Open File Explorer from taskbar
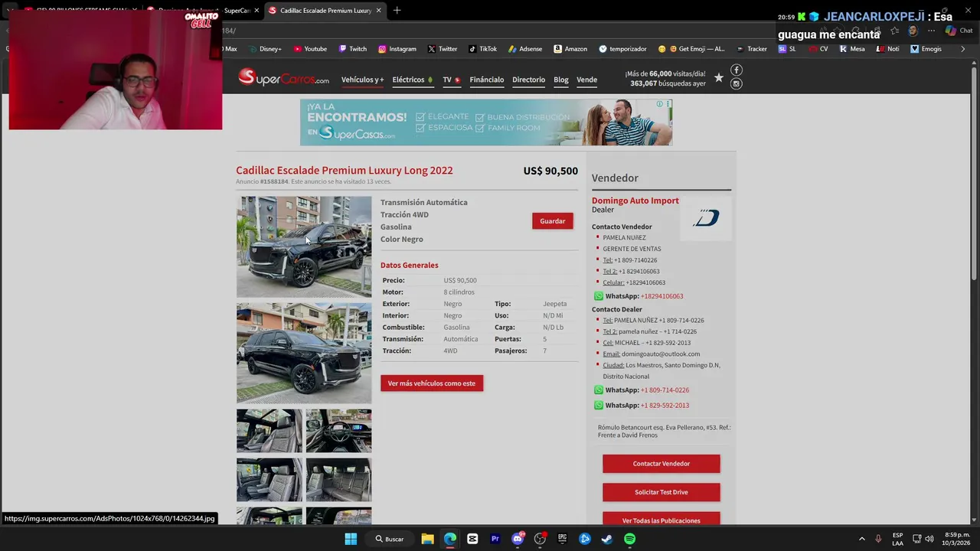Viewport: 980px width, 551px height. click(427, 539)
